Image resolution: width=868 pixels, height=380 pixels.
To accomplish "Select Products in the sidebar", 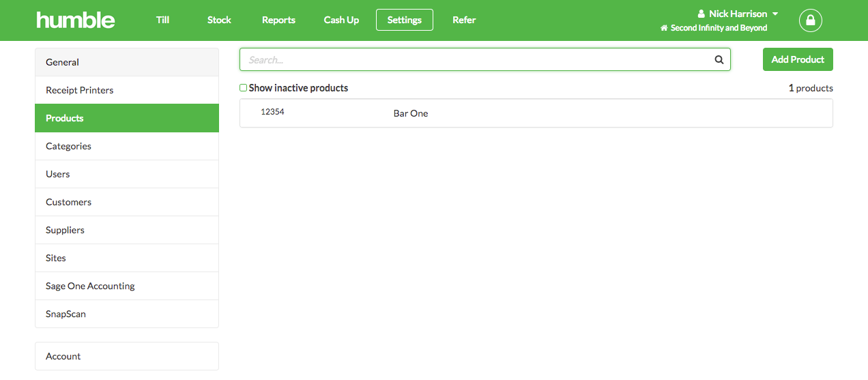I will [127, 118].
